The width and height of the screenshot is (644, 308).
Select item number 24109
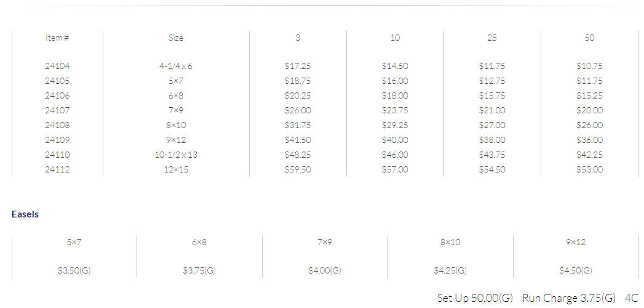click(57, 140)
